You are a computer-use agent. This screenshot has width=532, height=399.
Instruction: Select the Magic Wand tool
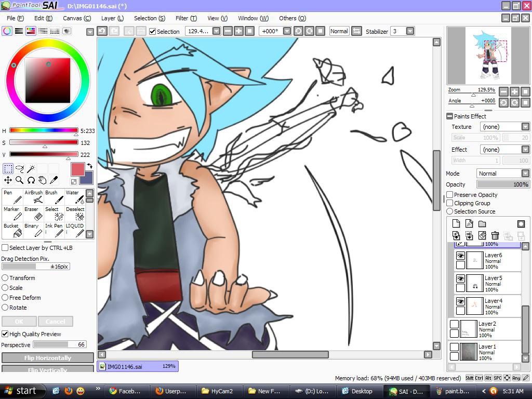pyautogui.click(x=31, y=169)
